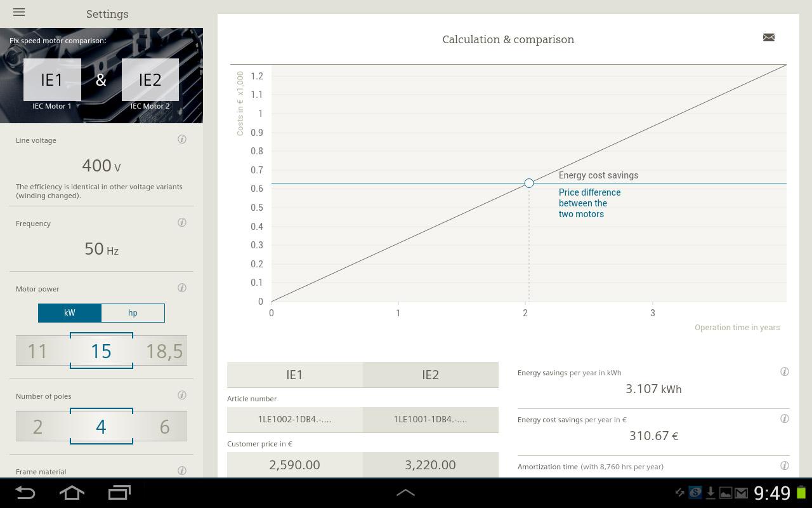The height and width of the screenshot is (508, 812).
Task: Show info for Motor power
Action: (x=182, y=288)
